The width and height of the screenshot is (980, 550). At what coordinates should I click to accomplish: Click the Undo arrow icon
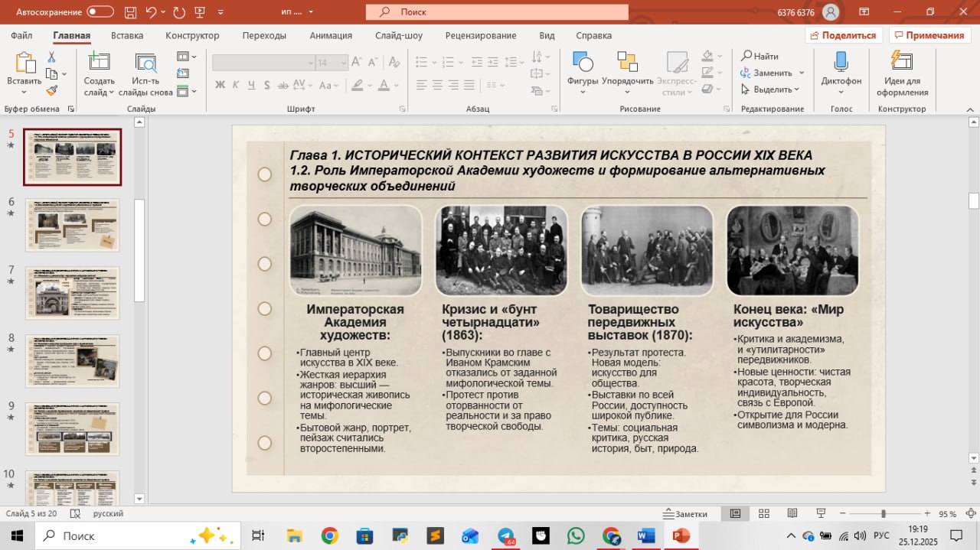[151, 12]
